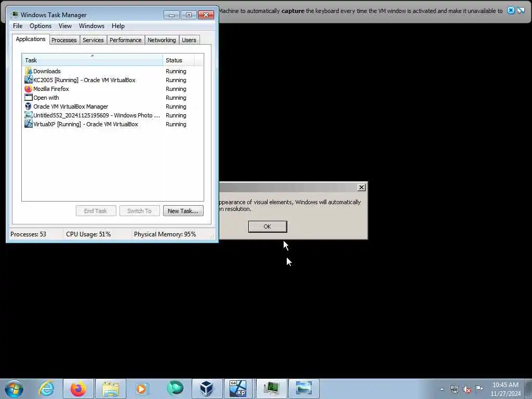Sort by the Status column header
532x399 pixels.
pyautogui.click(x=179, y=60)
